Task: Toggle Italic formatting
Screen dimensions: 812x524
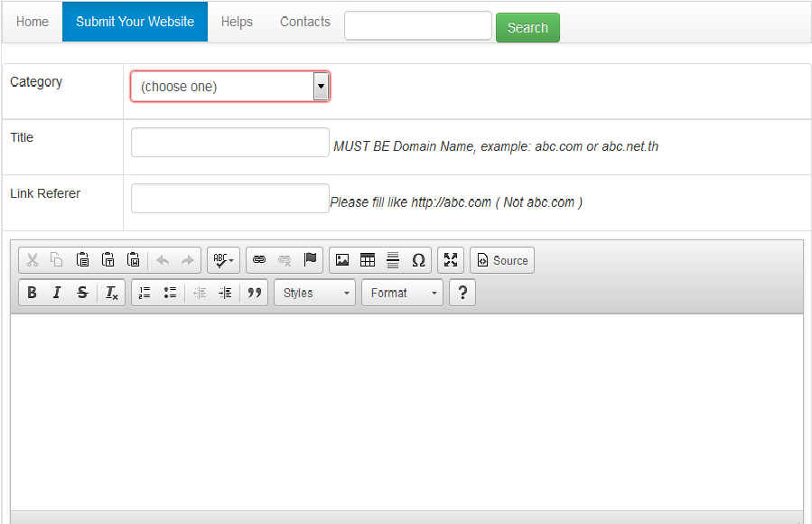Action: point(57,293)
